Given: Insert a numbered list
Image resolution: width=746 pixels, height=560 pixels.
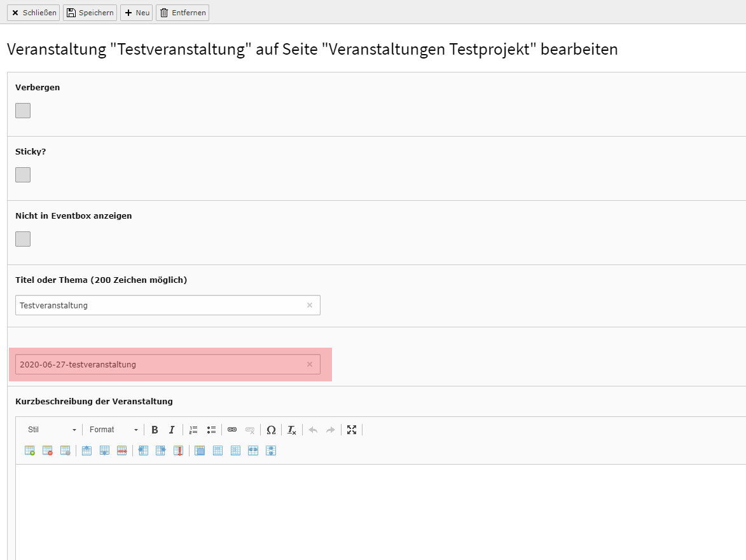Looking at the screenshot, I should point(194,430).
